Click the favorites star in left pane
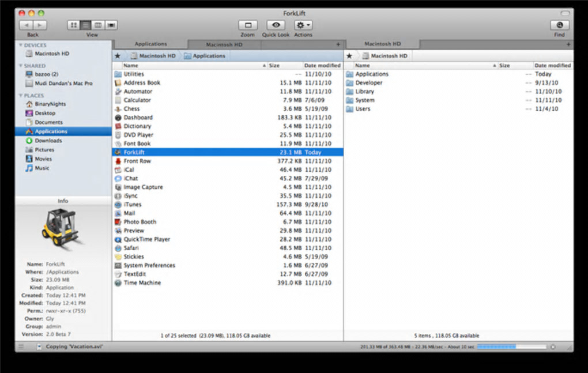The height and width of the screenshot is (373, 588). pyautogui.click(x=118, y=56)
